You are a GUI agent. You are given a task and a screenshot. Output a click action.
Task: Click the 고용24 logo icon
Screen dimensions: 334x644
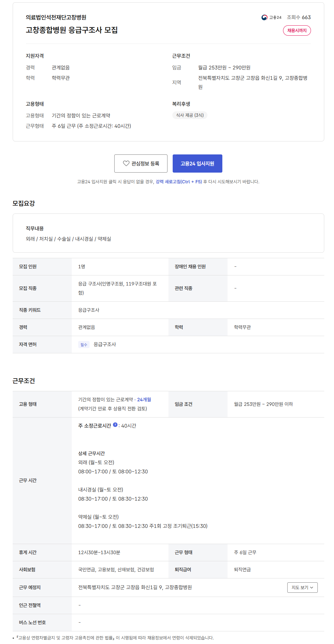264,18
